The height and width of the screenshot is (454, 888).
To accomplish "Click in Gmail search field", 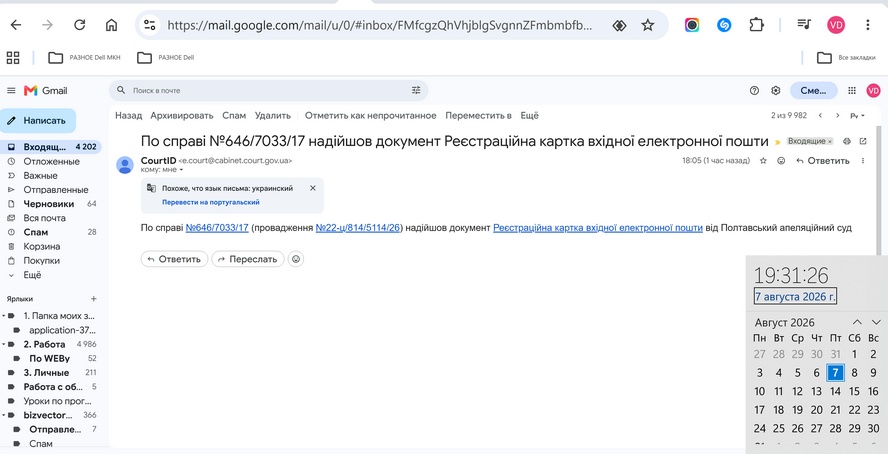I will [269, 90].
